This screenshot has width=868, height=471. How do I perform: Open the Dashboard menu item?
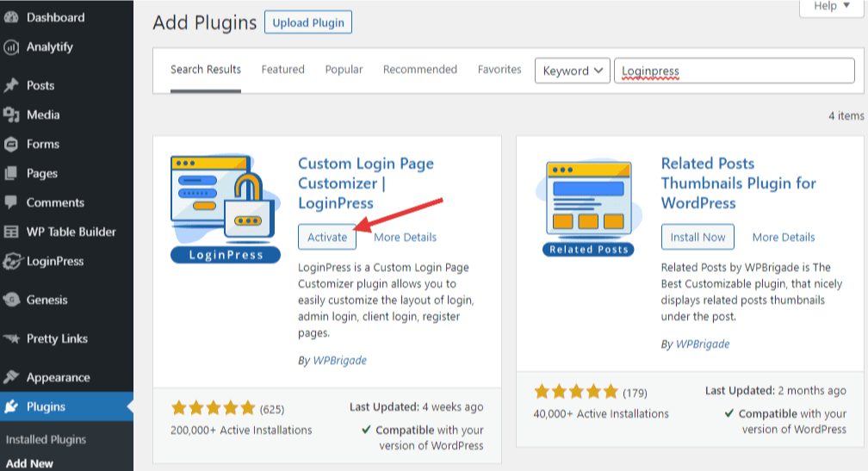[55, 17]
